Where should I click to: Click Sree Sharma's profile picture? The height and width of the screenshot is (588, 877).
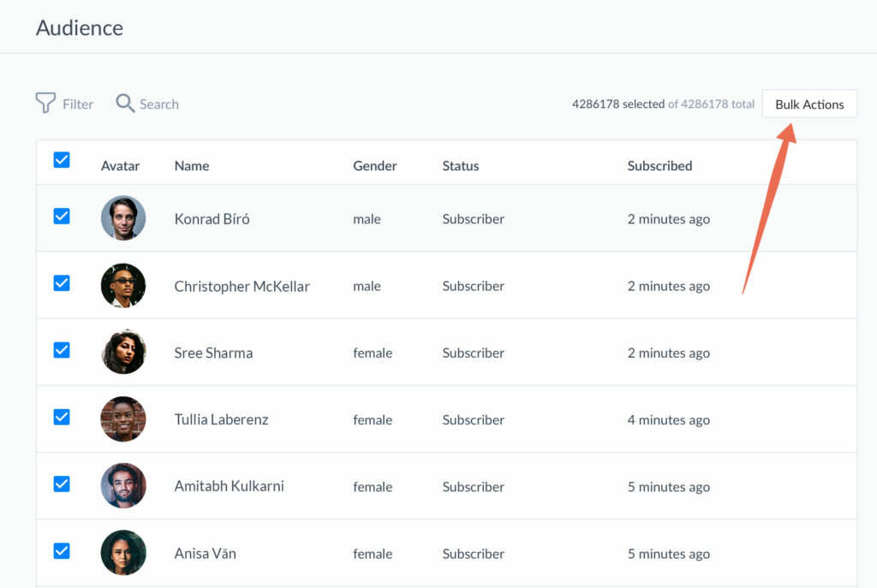[123, 352]
